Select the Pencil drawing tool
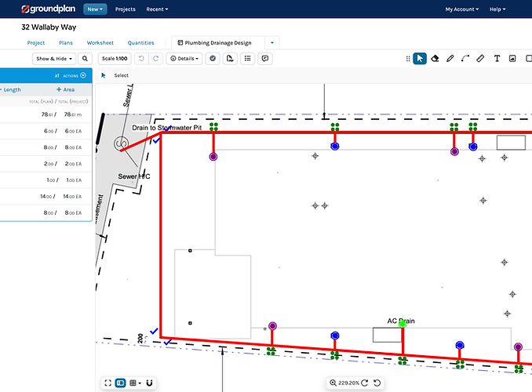This screenshot has width=532, height=392. (x=450, y=59)
